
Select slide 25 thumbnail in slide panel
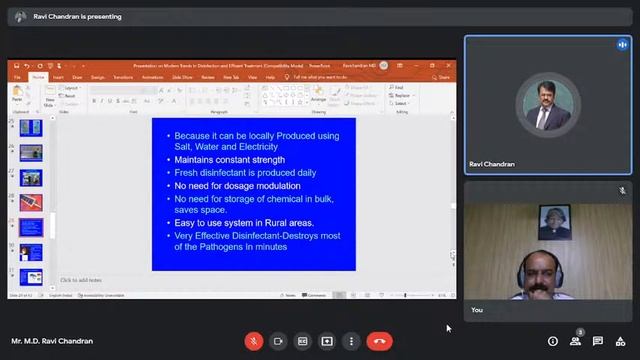[31, 128]
